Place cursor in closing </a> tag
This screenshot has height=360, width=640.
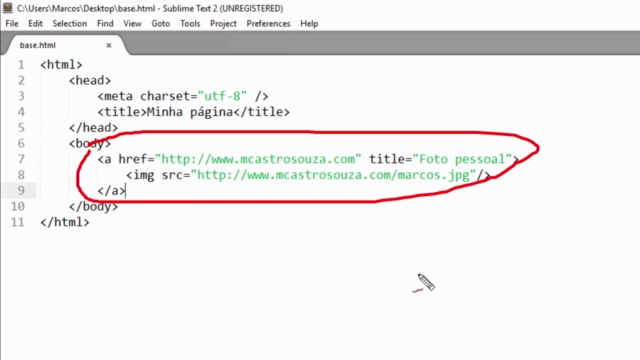click(111, 191)
